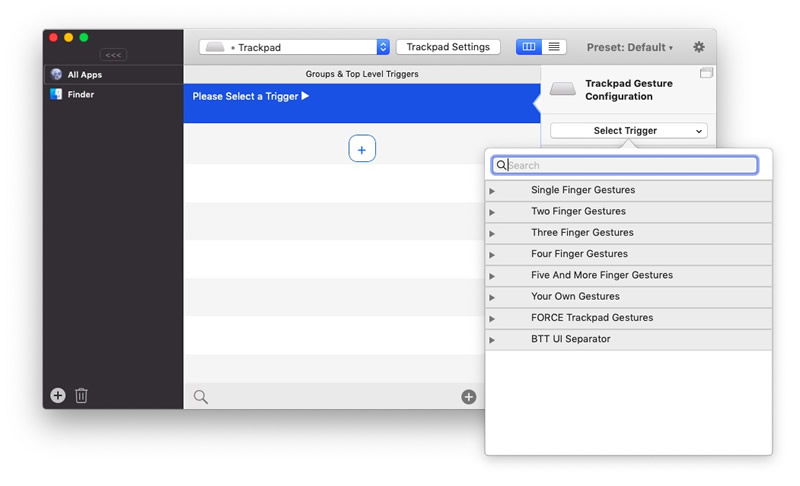Focus the Search field in trigger popup
Screen dimensions: 800x486
tap(624, 165)
